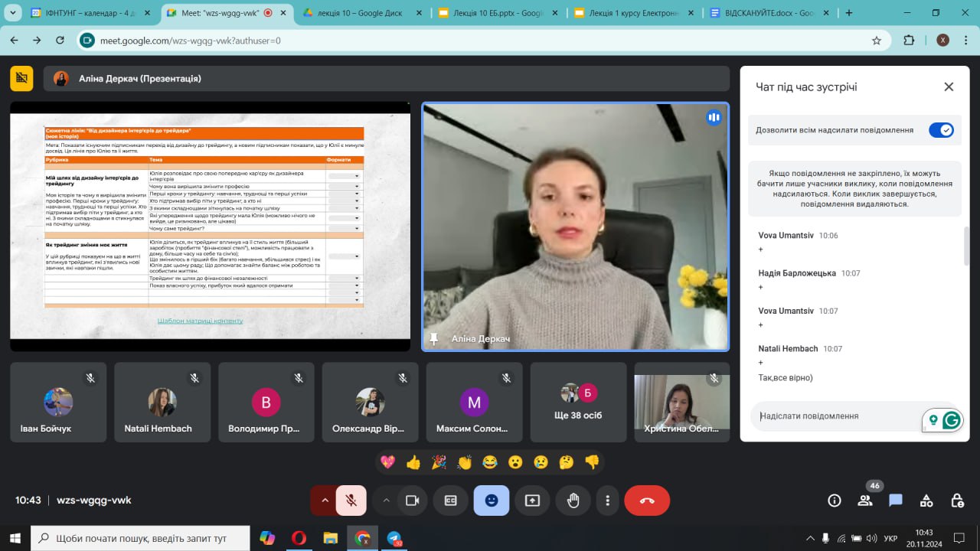Screen dimensions: 980x551
Task: Turn on captions in the toolbar
Action: (x=450, y=500)
